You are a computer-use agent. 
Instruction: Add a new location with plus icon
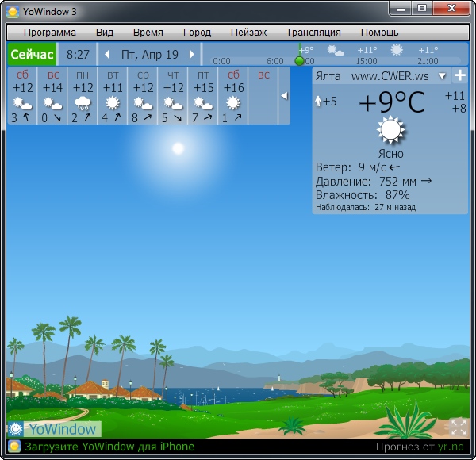click(x=459, y=76)
